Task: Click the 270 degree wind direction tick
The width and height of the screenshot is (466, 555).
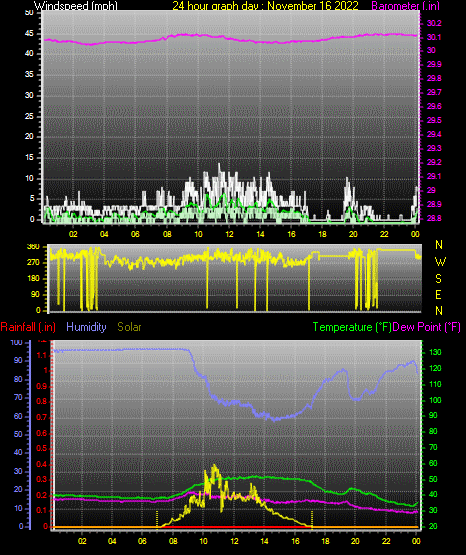Action: click(x=34, y=263)
